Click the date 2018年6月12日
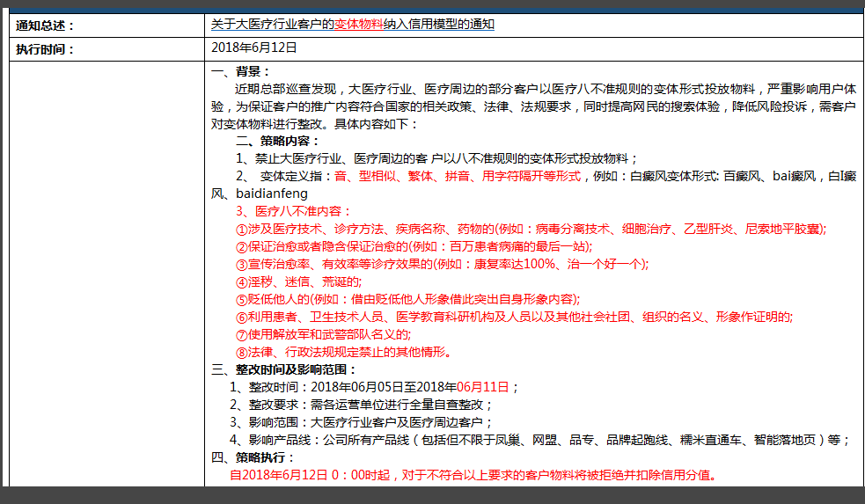Screen dimensions: 865x504 253,47
